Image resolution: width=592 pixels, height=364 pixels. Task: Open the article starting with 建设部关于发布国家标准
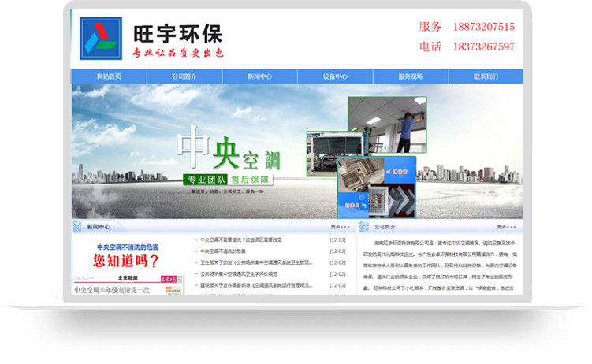tap(251, 284)
